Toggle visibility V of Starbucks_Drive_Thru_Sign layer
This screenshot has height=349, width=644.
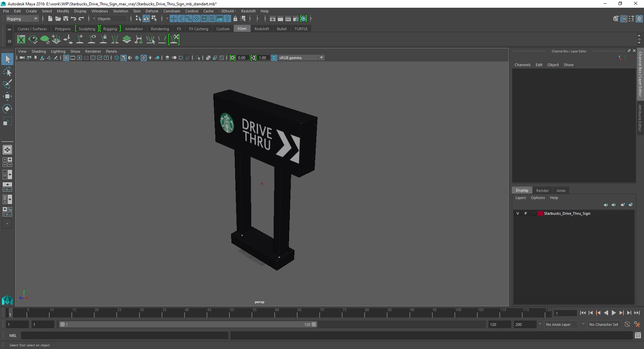tap(518, 213)
